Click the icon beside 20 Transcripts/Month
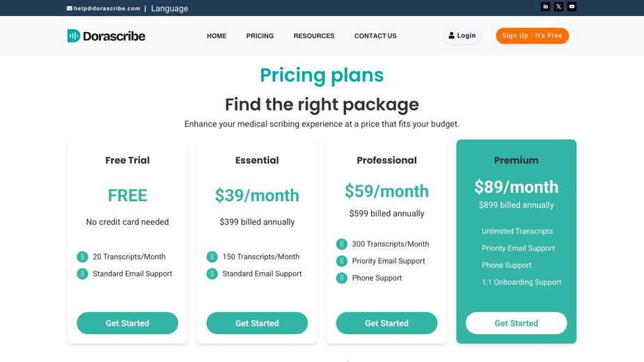The image size is (644, 362). tap(82, 257)
